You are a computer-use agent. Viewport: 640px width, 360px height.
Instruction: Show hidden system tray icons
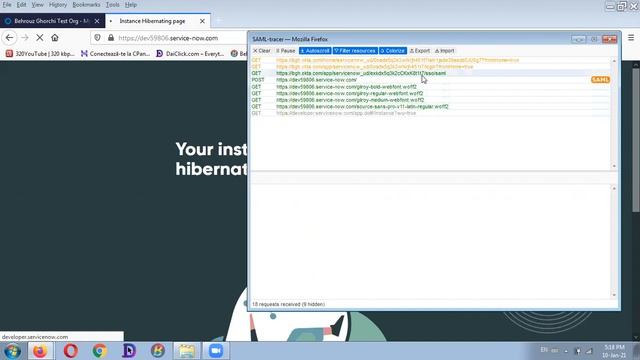pos(566,351)
